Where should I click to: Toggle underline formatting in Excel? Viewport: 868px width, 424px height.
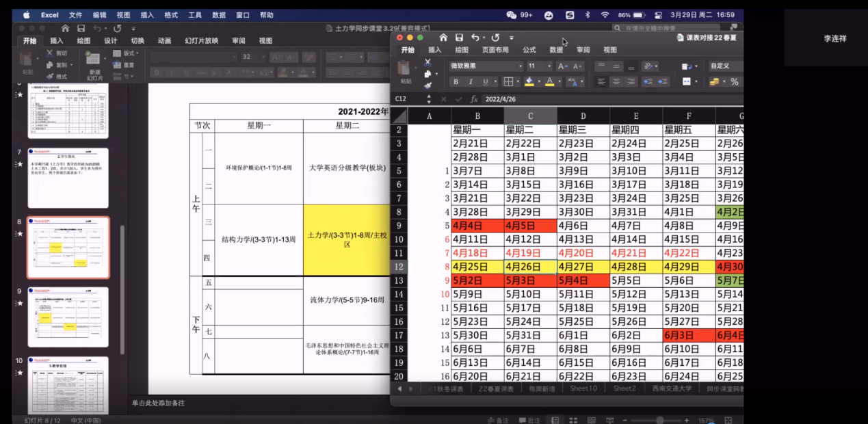tap(486, 81)
